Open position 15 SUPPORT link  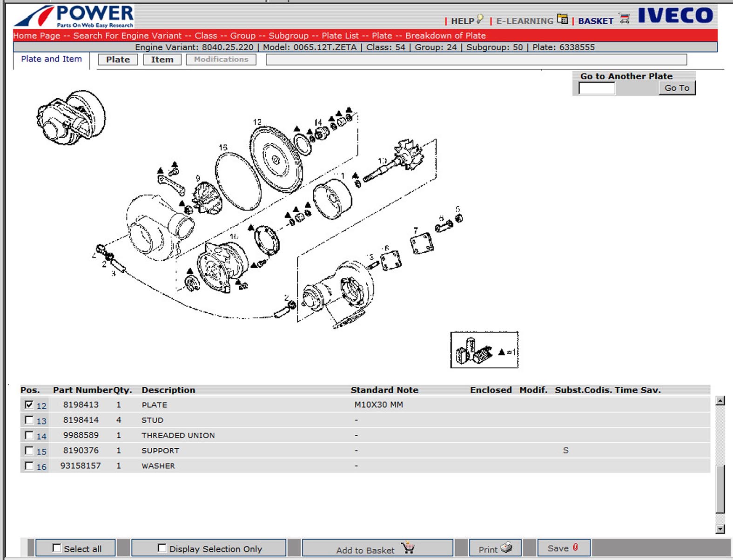click(x=41, y=452)
